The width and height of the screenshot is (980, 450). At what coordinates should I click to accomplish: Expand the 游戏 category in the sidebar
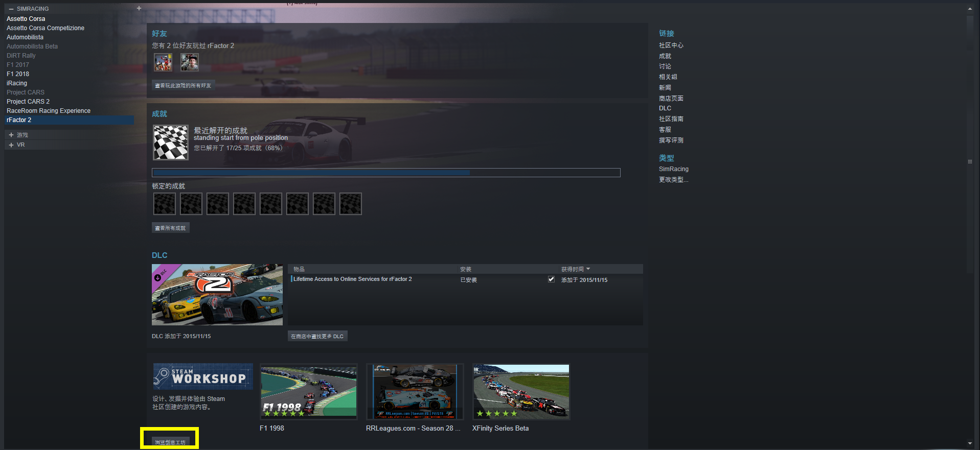point(11,135)
